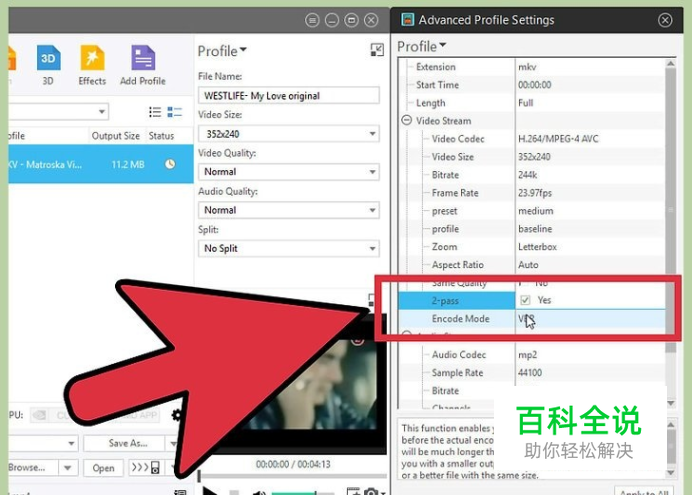This screenshot has height=495, width=692.
Task: Select the profile baseline row
Action: 532,229
